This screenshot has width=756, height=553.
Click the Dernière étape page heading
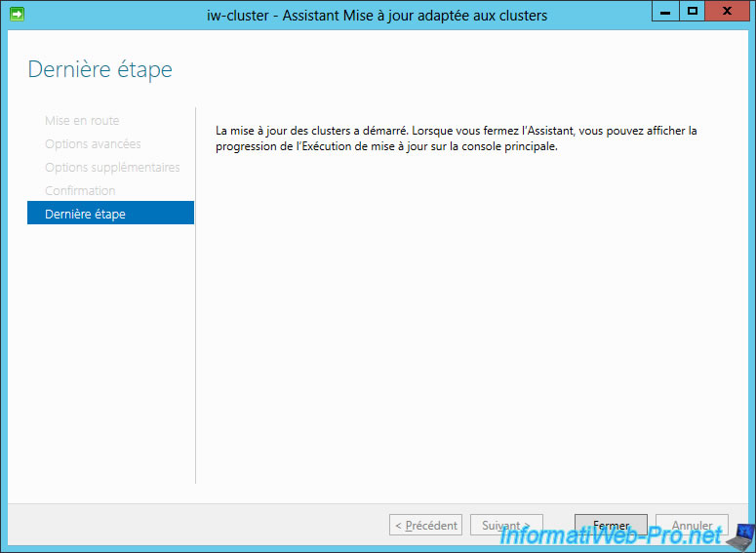[x=99, y=69]
